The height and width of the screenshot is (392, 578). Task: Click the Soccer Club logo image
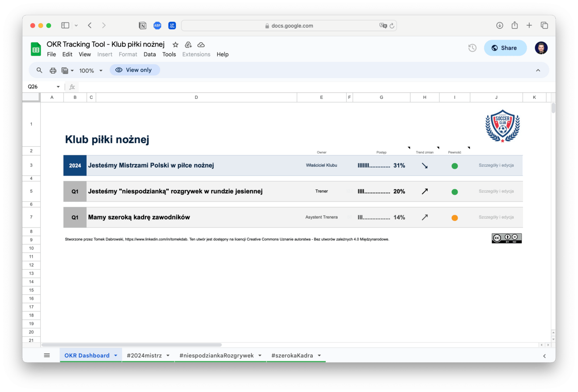[502, 126]
